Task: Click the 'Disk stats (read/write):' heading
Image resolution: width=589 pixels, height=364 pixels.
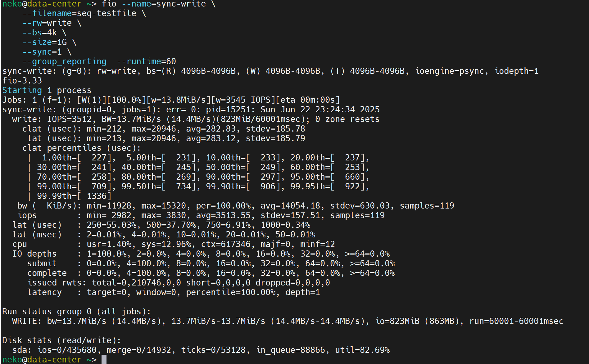Action: (61, 340)
